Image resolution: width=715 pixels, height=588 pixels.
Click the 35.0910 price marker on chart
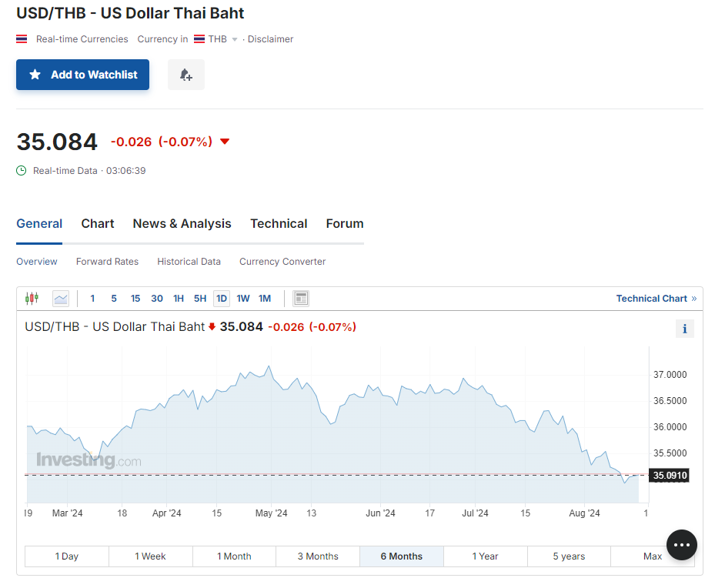669,476
